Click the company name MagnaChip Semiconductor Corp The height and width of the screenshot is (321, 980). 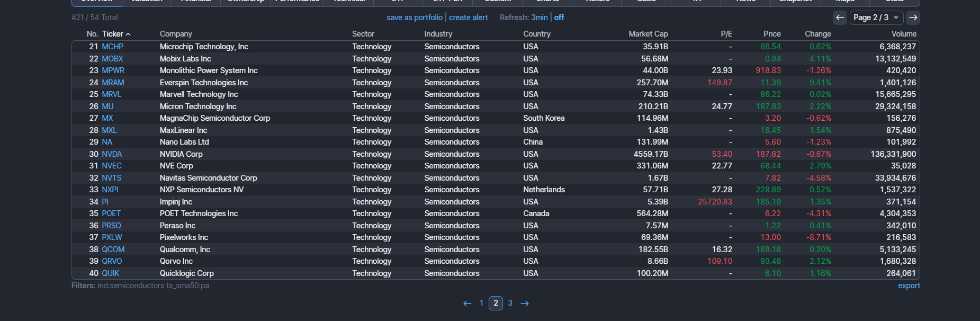215,118
